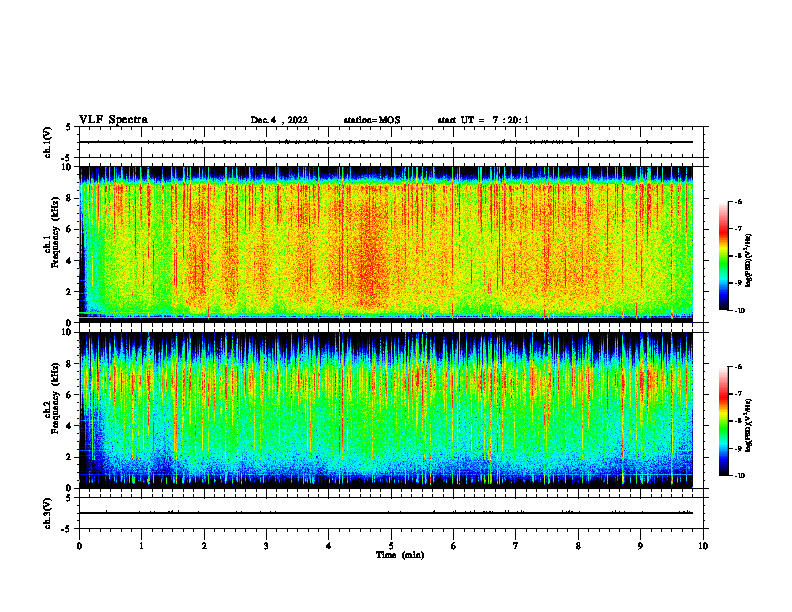Click the time axis tick label "7"
The height and width of the screenshot is (612, 792).
tap(516, 546)
